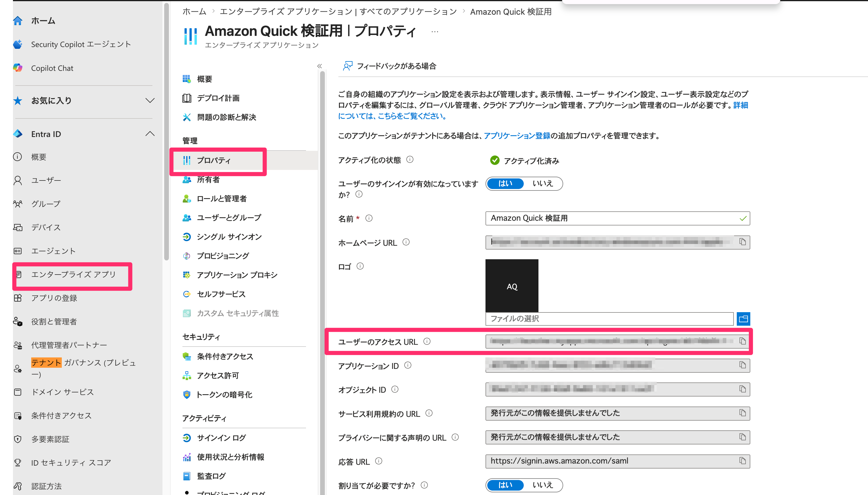Screen dimensions: 868x495
Task: Copy the サービス利用規約の URL value
Action: [x=742, y=413]
